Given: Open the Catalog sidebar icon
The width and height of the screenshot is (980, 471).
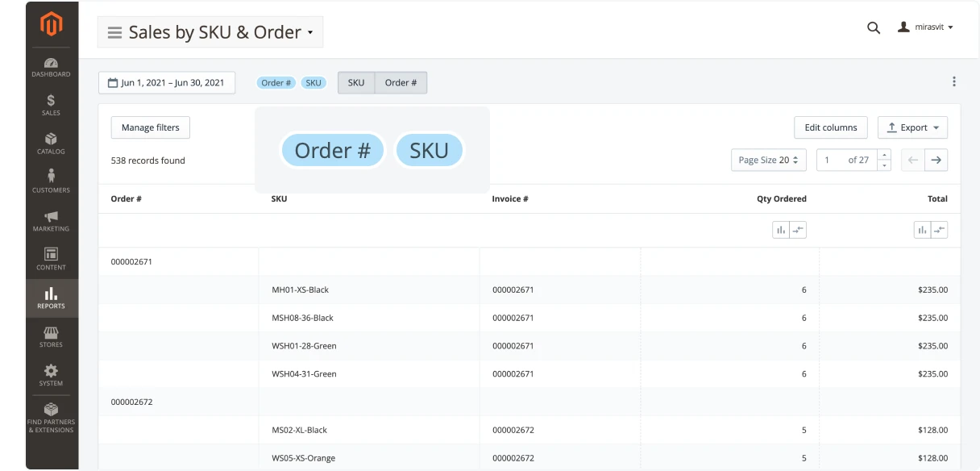Looking at the screenshot, I should (x=52, y=139).
